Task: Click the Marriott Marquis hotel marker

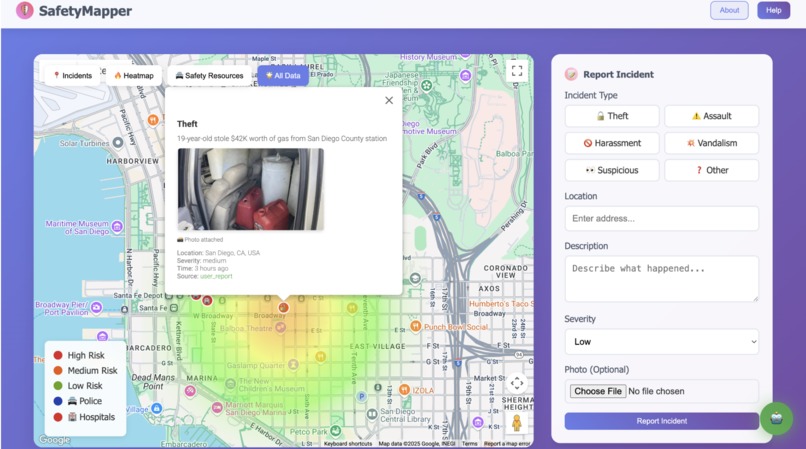Action: pyautogui.click(x=217, y=408)
